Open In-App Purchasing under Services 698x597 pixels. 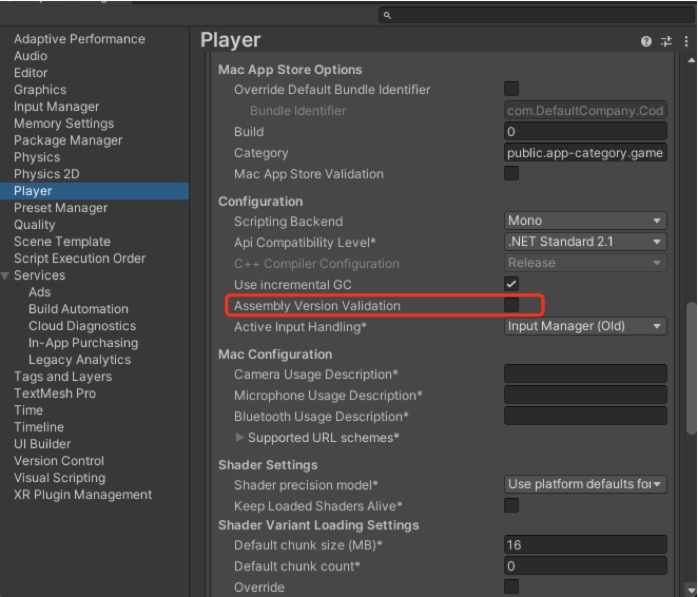pyautogui.click(x=83, y=343)
